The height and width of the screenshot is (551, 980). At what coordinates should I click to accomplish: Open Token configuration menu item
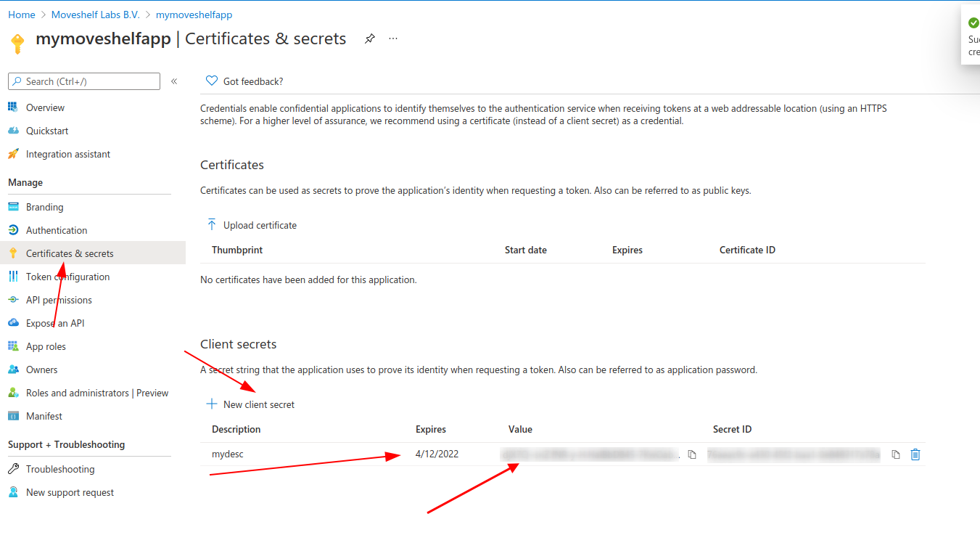point(68,277)
